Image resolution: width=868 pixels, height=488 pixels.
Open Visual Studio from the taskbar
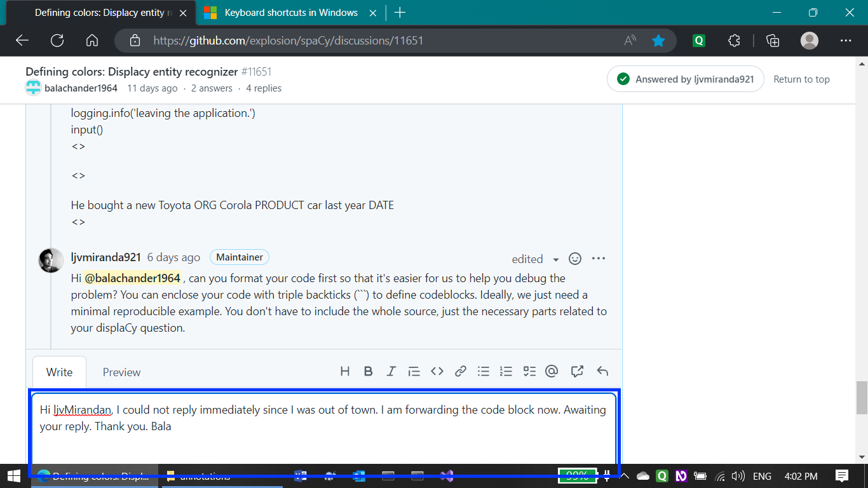click(x=446, y=476)
